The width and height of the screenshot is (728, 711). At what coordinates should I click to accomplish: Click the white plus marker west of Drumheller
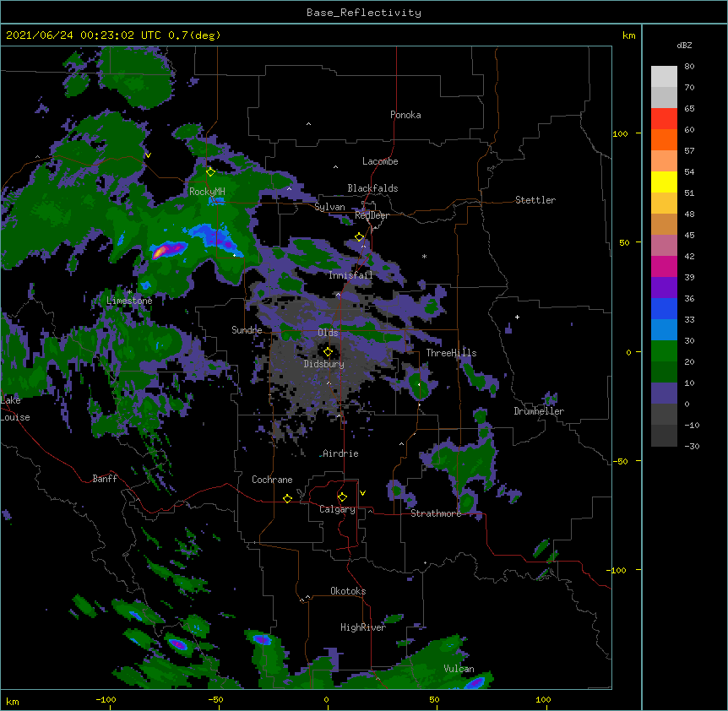[517, 317]
